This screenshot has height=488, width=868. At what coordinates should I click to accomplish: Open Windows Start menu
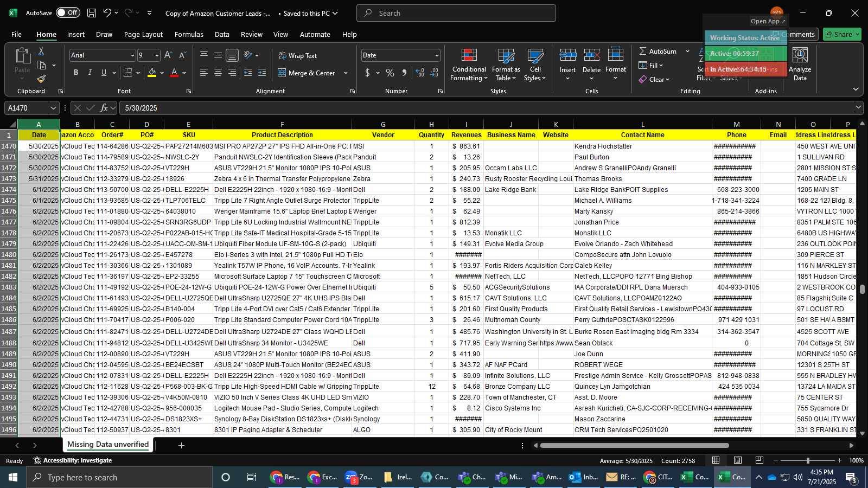coord(13,477)
